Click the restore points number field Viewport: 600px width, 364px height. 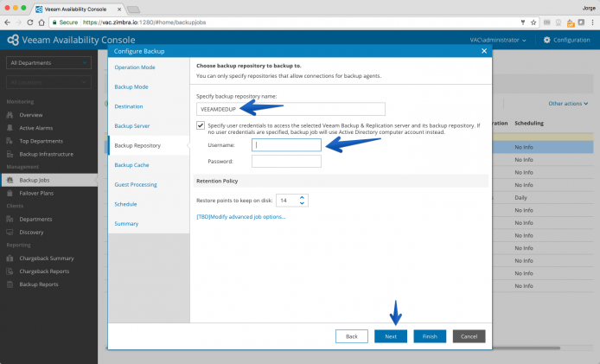click(287, 201)
